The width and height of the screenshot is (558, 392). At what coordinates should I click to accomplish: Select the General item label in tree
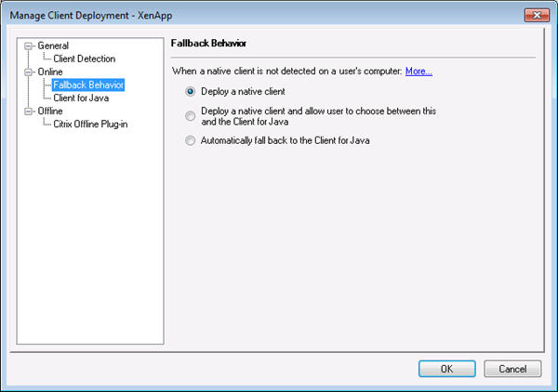tap(53, 46)
